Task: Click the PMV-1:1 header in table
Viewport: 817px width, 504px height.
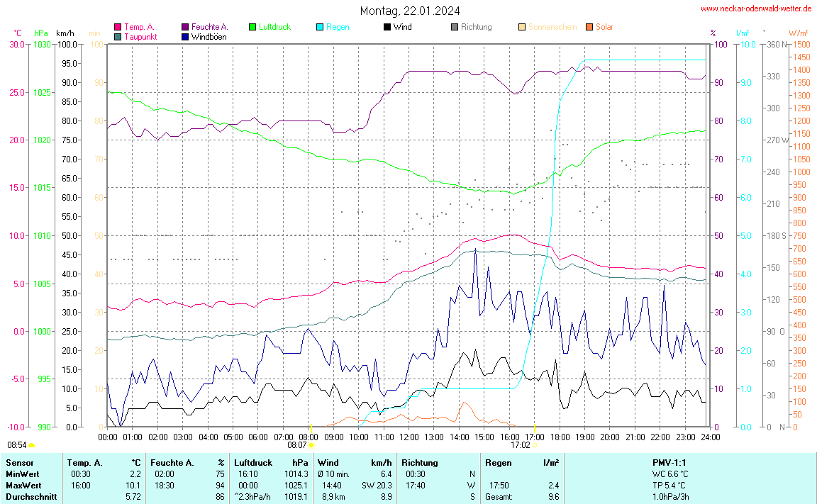Action: tap(670, 462)
